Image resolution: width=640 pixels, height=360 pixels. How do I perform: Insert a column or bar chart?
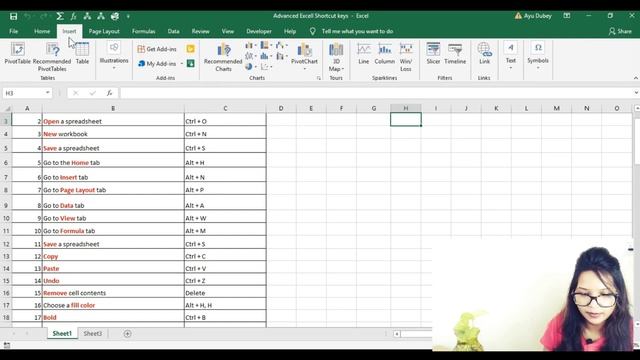[251, 45]
